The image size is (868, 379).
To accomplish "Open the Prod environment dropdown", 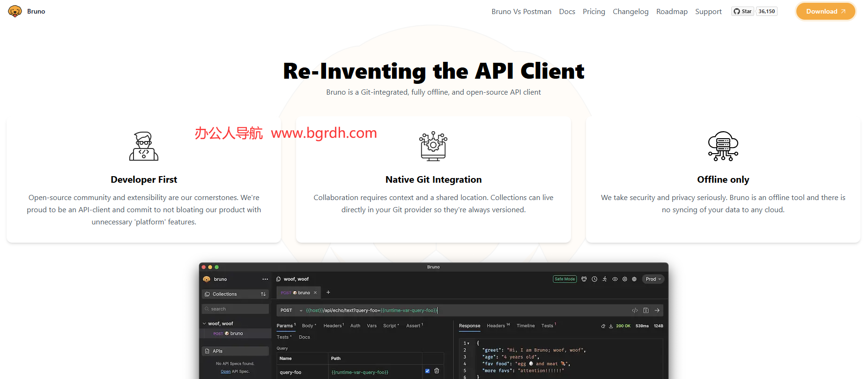I will (x=653, y=279).
